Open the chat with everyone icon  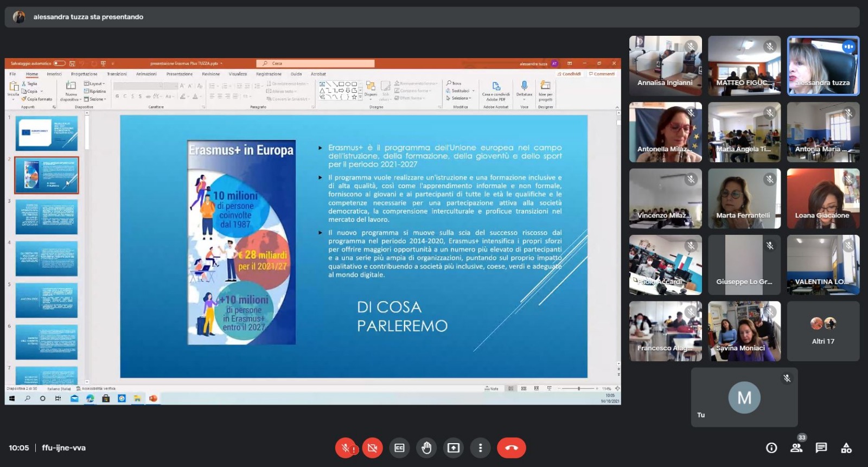point(821,448)
